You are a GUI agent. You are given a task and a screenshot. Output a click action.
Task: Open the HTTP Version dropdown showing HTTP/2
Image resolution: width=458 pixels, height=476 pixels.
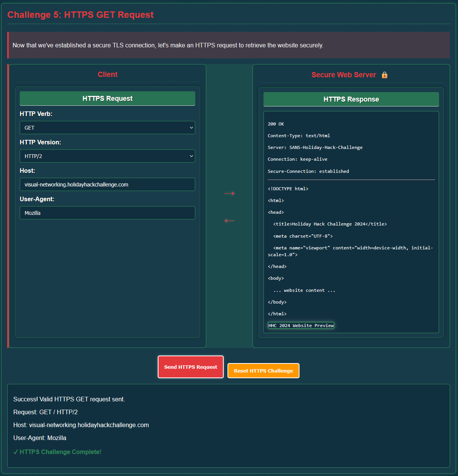click(107, 156)
